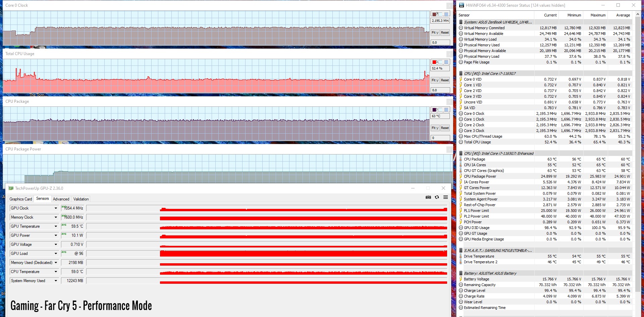The height and width of the screenshot is (317, 644).
Task: Open the GPU Power sensor dropdown
Action: (x=56, y=235)
